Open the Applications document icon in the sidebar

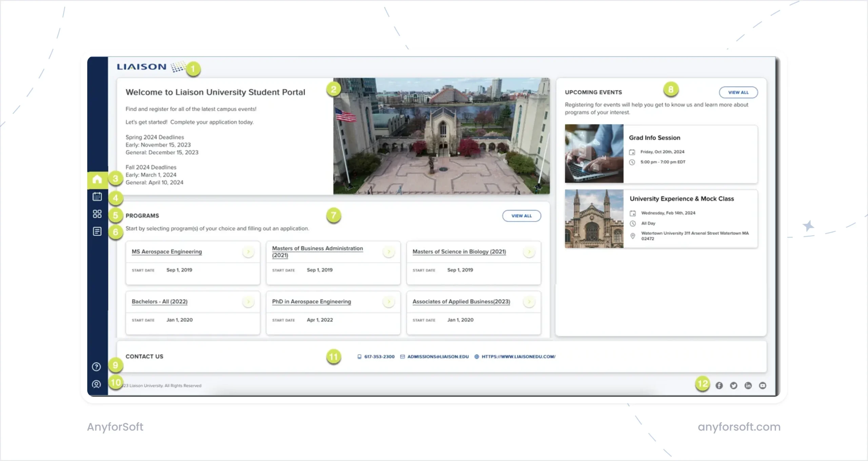[x=98, y=231]
